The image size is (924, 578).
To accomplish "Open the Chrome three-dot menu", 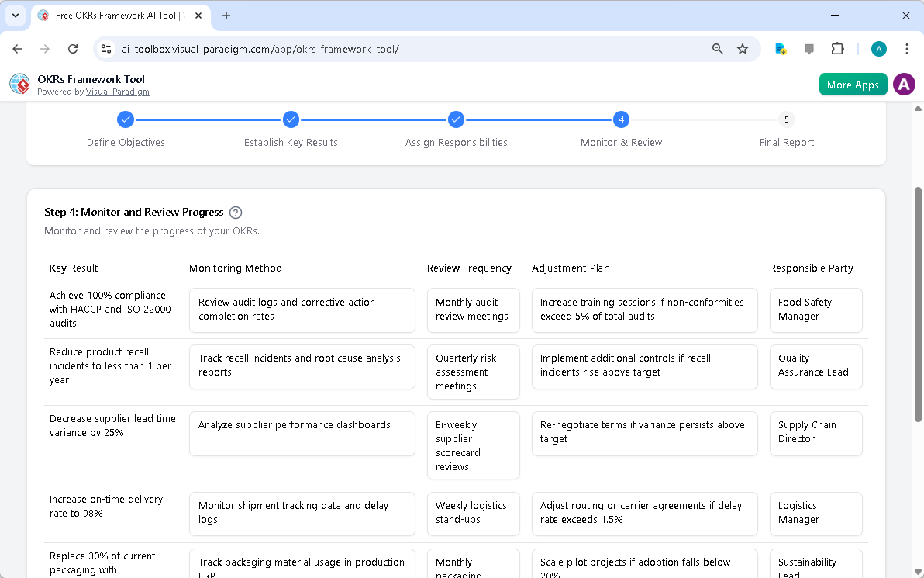I will click(x=907, y=48).
